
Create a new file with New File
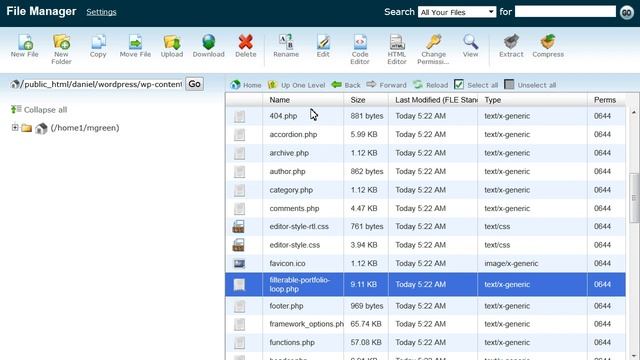(24, 46)
